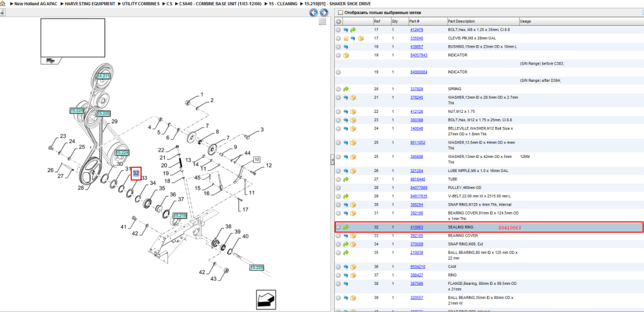Open linked assembly tag 15.210 in diagram

coord(180,215)
